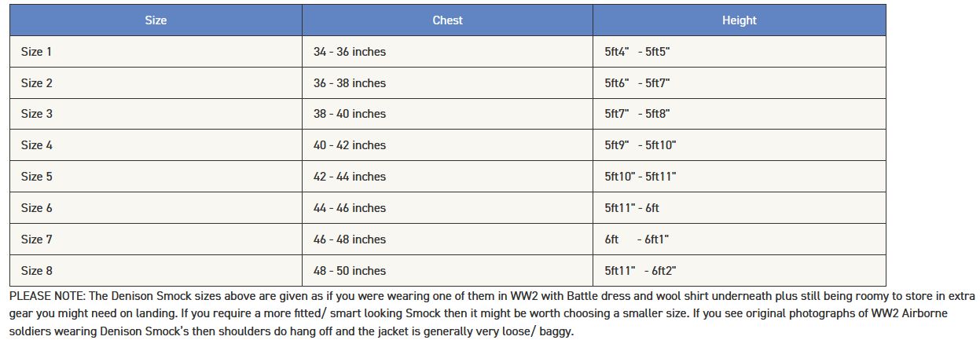Select the Size 7 row label
Screen dimensions: 980x351
point(37,239)
